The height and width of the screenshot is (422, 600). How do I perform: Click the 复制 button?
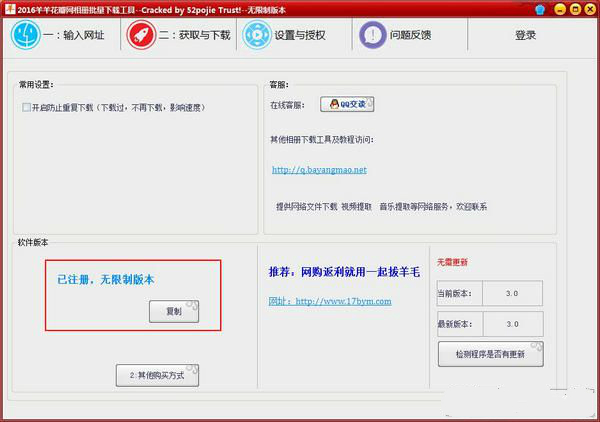[174, 311]
